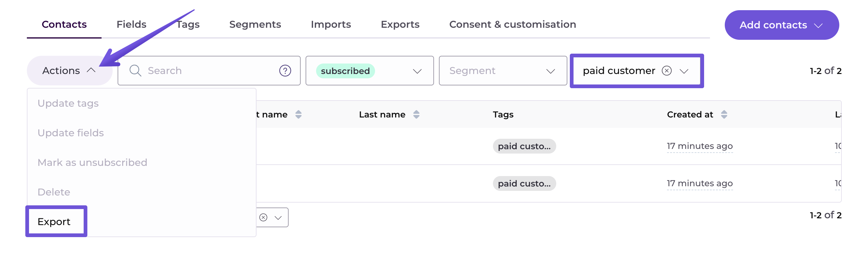Click the magnifier search icon

(x=136, y=71)
